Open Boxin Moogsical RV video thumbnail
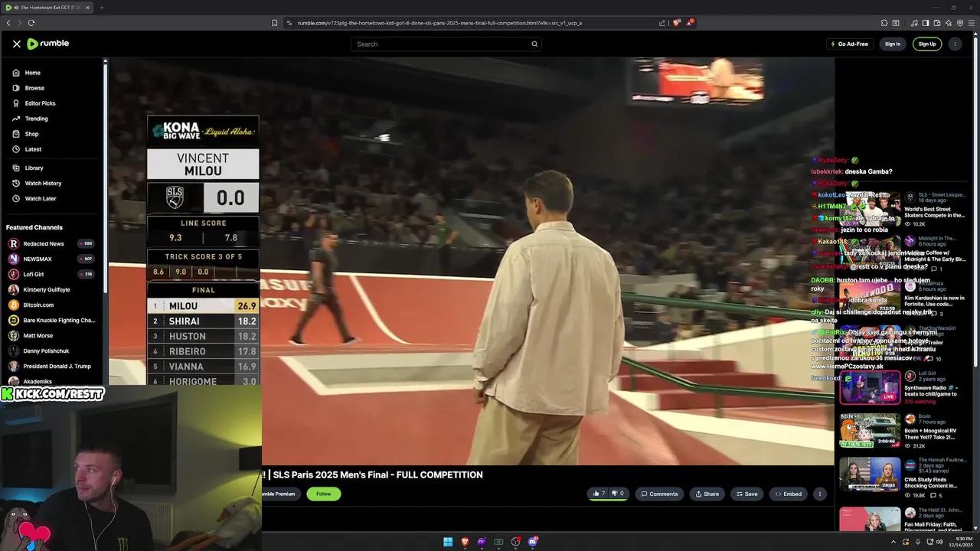The height and width of the screenshot is (551, 980). point(870,431)
